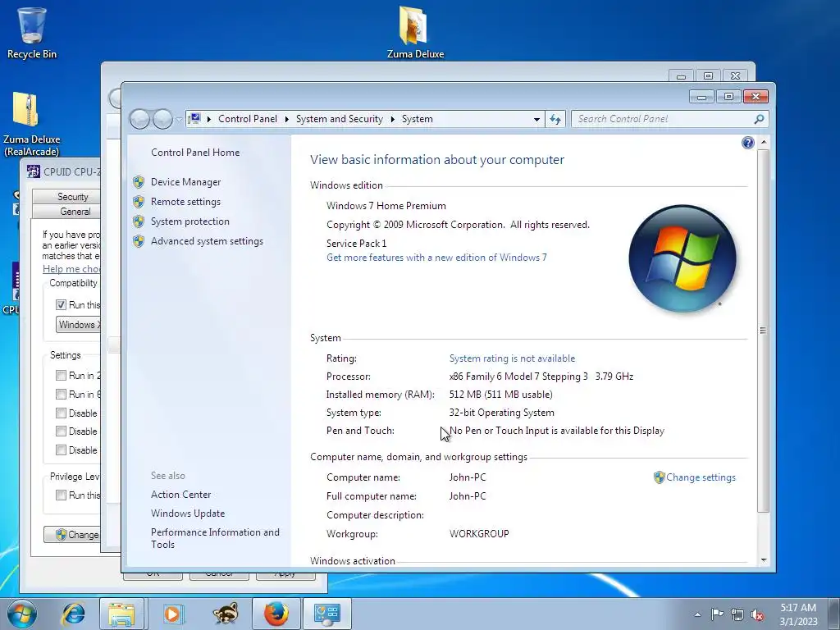Viewport: 840px width, 630px height.
Task: Click the Control Panel breadcrumb
Action: tap(248, 119)
